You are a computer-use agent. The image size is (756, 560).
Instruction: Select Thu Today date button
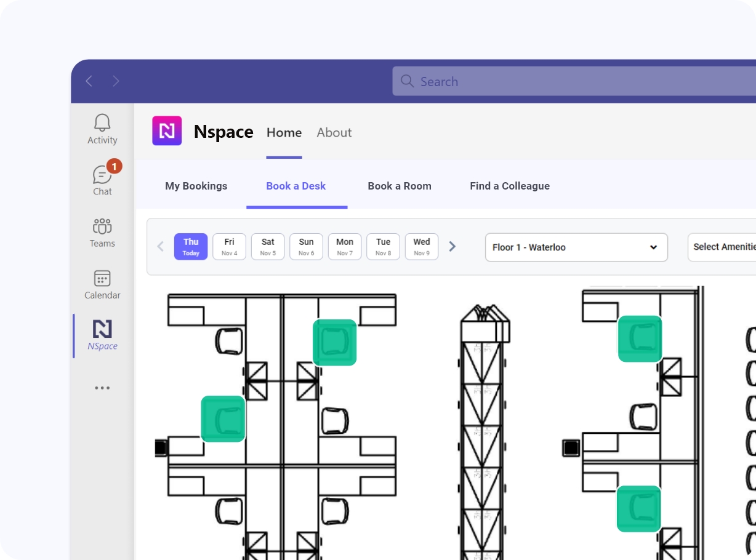(x=191, y=246)
